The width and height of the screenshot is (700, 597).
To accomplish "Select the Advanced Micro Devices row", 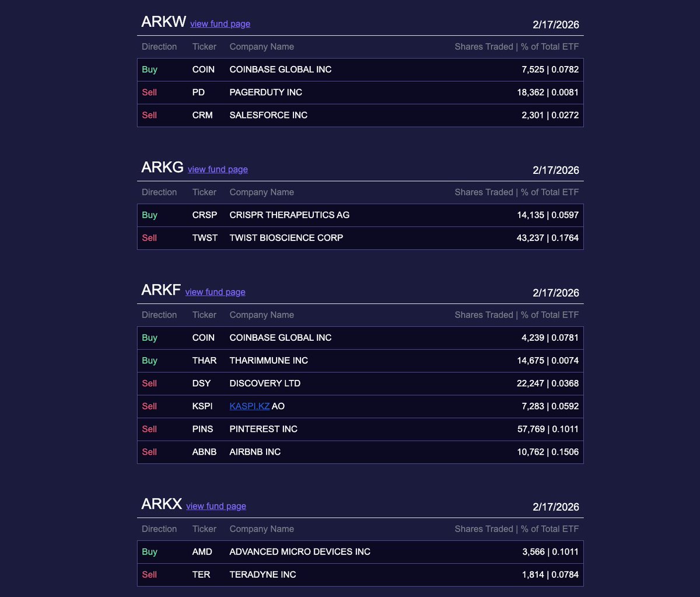I will coord(360,551).
